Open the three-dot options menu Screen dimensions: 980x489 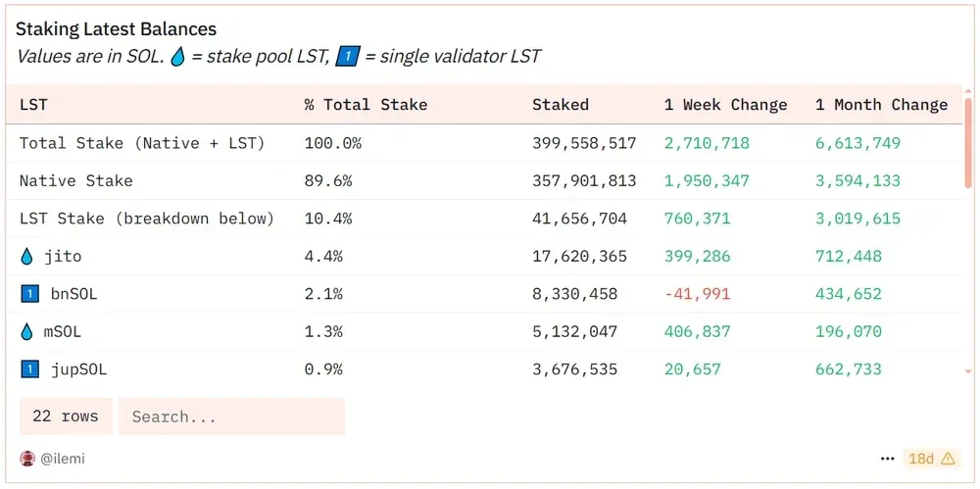[888, 459]
